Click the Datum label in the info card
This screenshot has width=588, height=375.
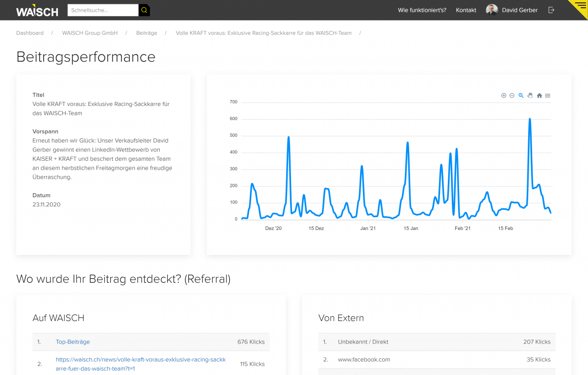pos(42,195)
